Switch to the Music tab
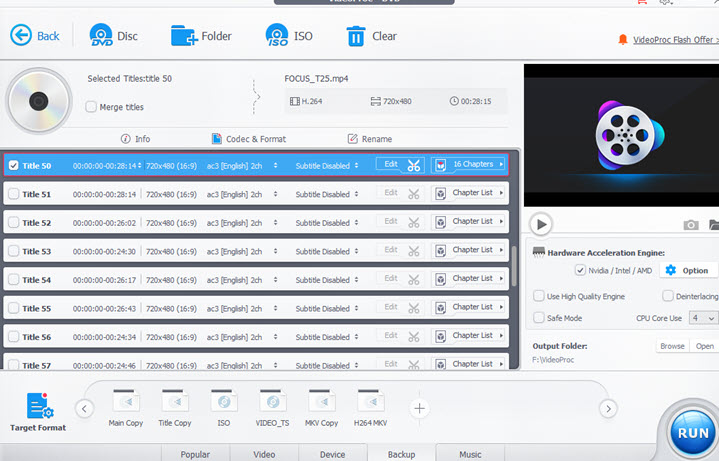The image size is (719, 461). [470, 454]
